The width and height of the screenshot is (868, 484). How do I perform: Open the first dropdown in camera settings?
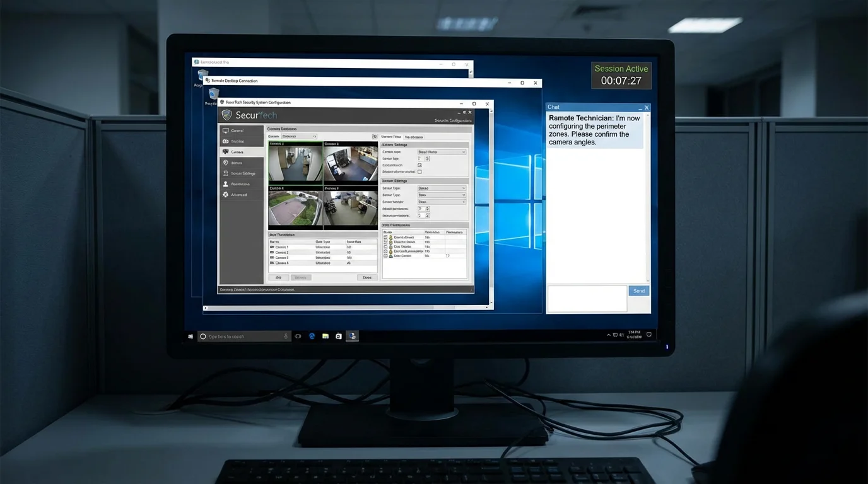(x=442, y=152)
